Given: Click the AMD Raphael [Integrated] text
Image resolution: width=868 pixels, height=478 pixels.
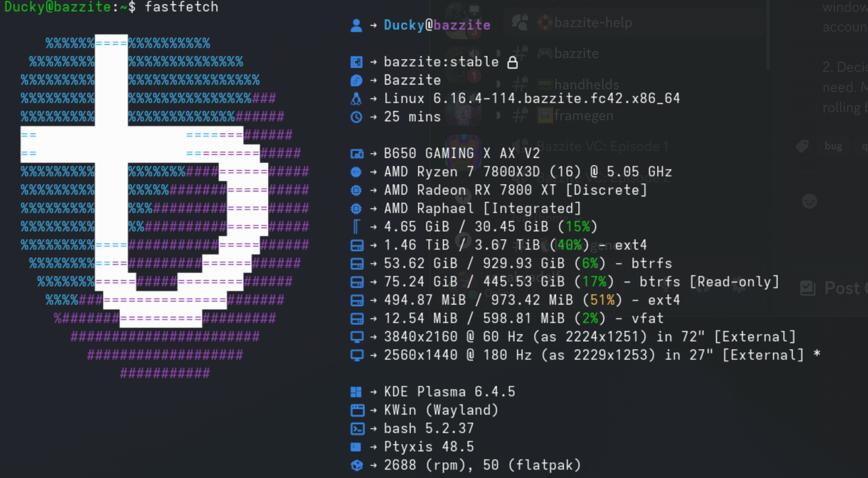Looking at the screenshot, I should tap(482, 209).
